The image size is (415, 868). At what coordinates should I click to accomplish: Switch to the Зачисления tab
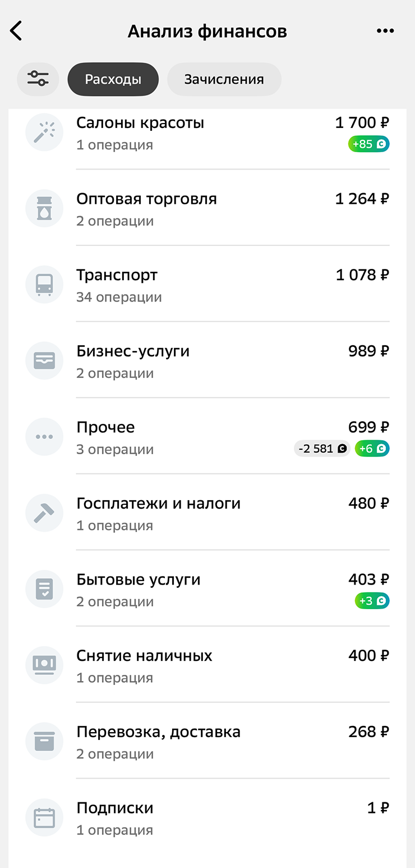tap(224, 79)
